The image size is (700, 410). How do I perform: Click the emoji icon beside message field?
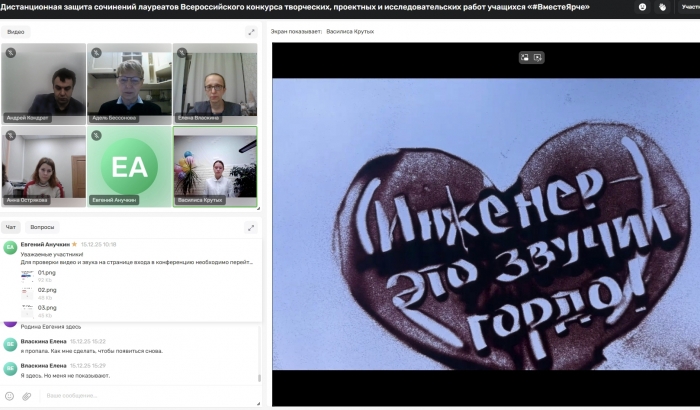10,396
